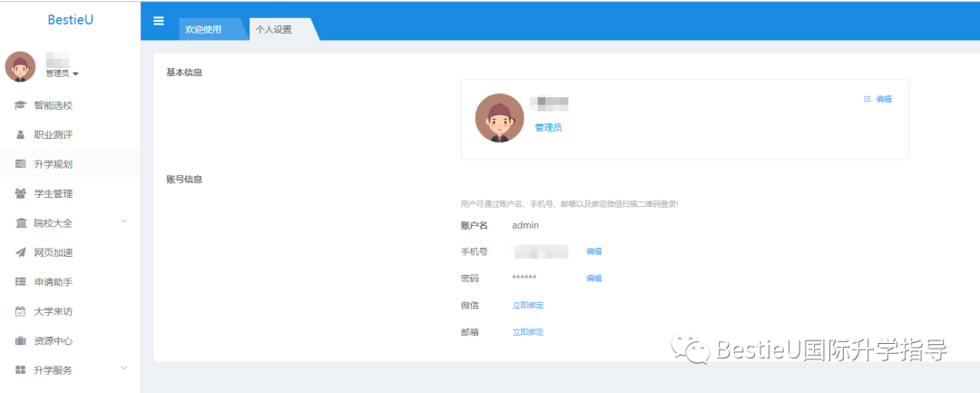Viewport: 980px width, 393px height.
Task: Click the 账户名 field label
Action: (x=474, y=225)
